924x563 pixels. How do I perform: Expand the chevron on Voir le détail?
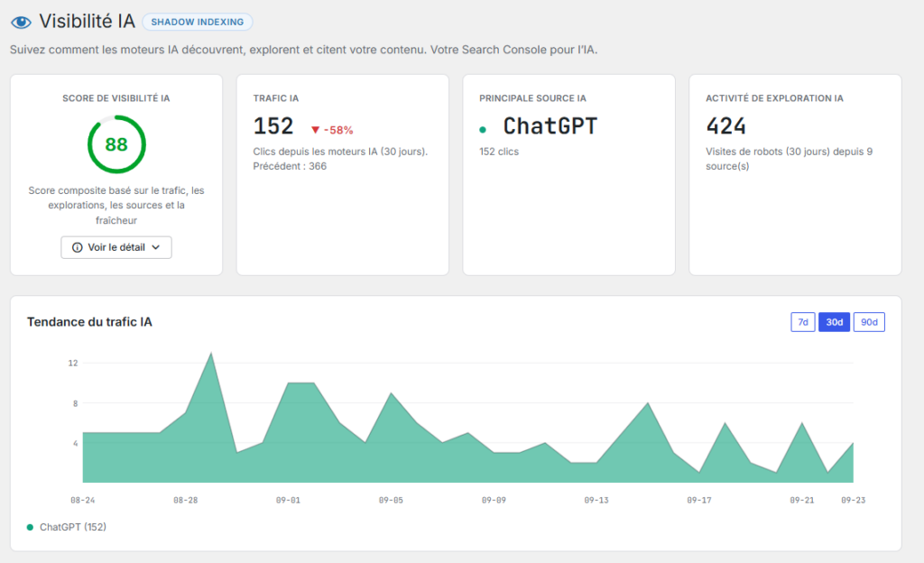pos(155,247)
